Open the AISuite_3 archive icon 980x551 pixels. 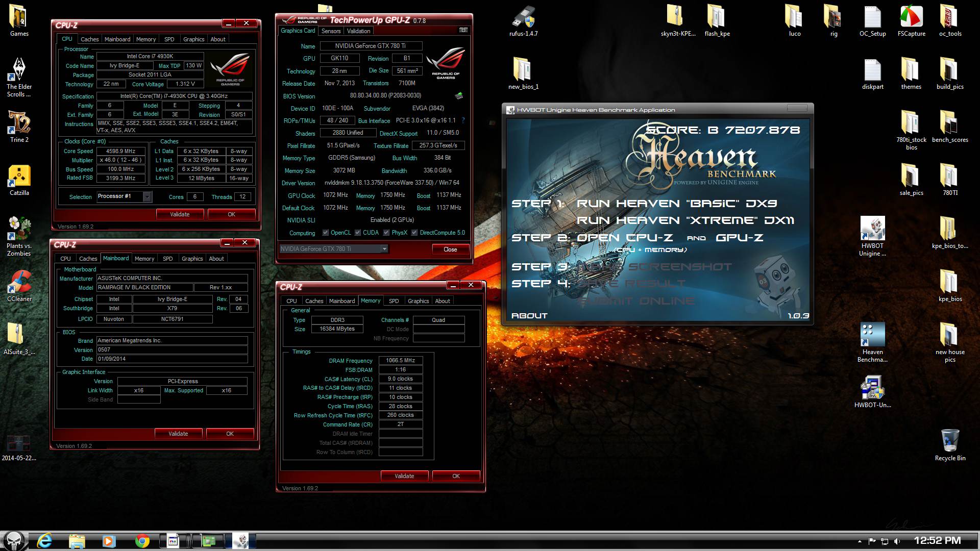[19, 339]
